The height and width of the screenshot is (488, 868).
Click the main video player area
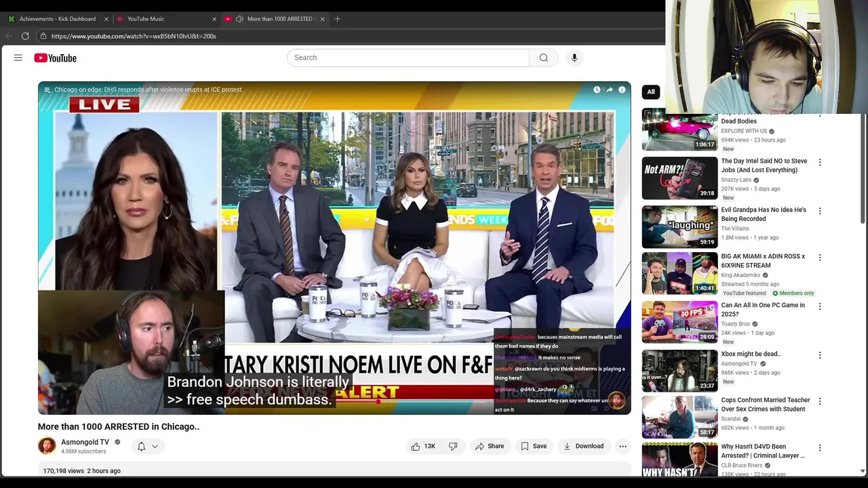point(334,248)
